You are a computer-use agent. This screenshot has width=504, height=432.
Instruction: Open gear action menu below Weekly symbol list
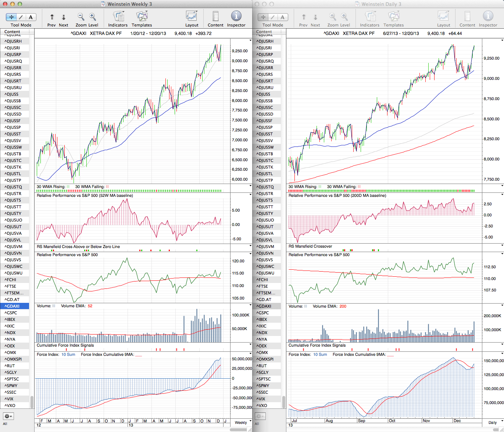8,416
